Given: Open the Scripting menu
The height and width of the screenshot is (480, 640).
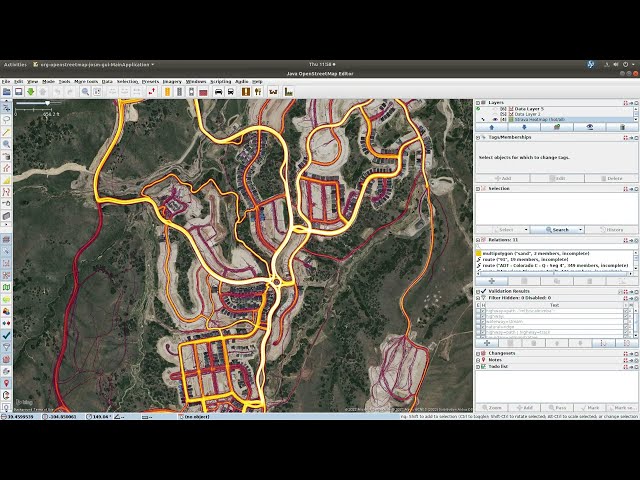Looking at the screenshot, I should click(x=220, y=82).
